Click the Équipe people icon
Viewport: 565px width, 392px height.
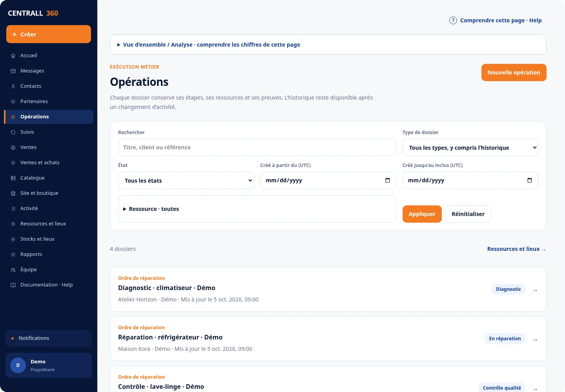click(13, 270)
